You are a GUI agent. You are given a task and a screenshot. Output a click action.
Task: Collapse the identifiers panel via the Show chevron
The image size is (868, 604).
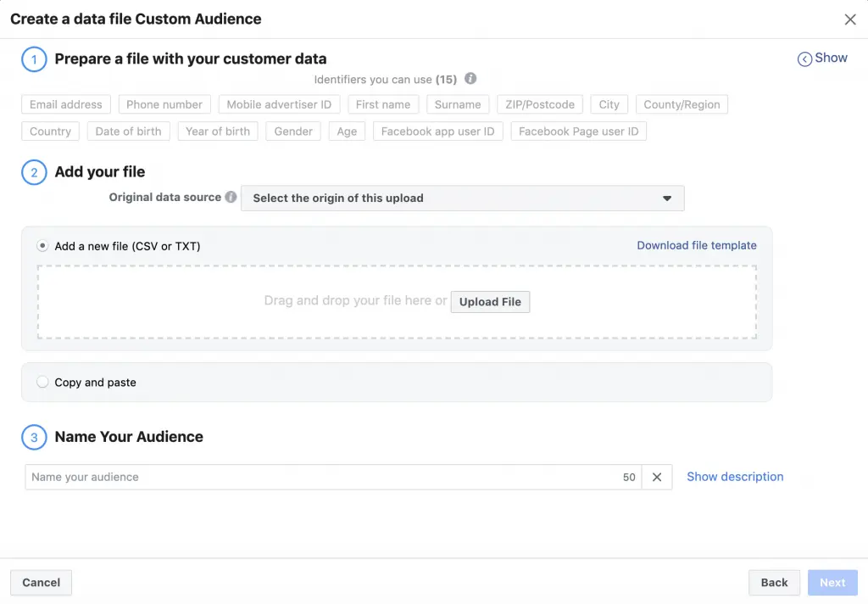click(821, 58)
